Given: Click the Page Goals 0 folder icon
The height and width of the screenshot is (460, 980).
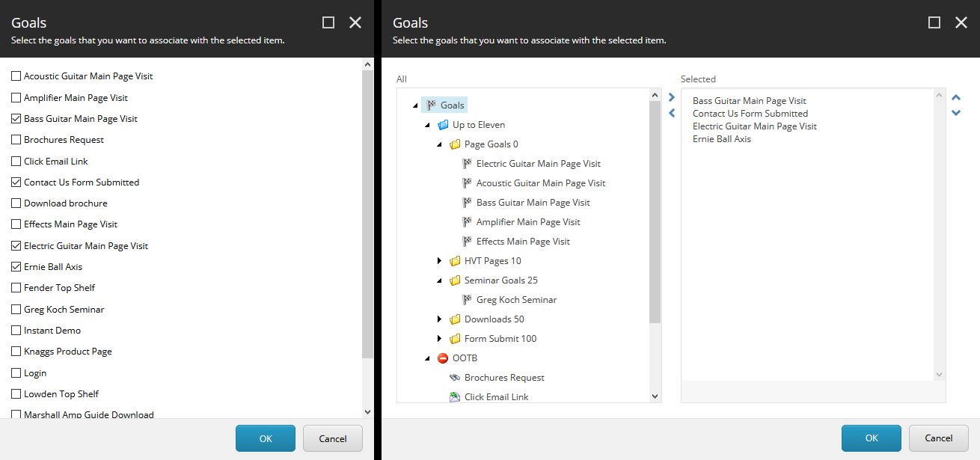Looking at the screenshot, I should coord(455,144).
